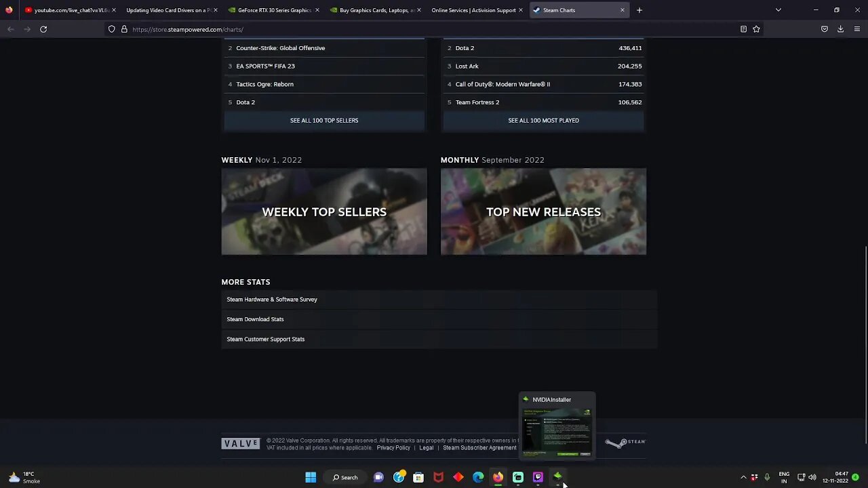Open the weather widget showing 18°C Smoke
Screen dimensions: 868x488
(x=24, y=477)
